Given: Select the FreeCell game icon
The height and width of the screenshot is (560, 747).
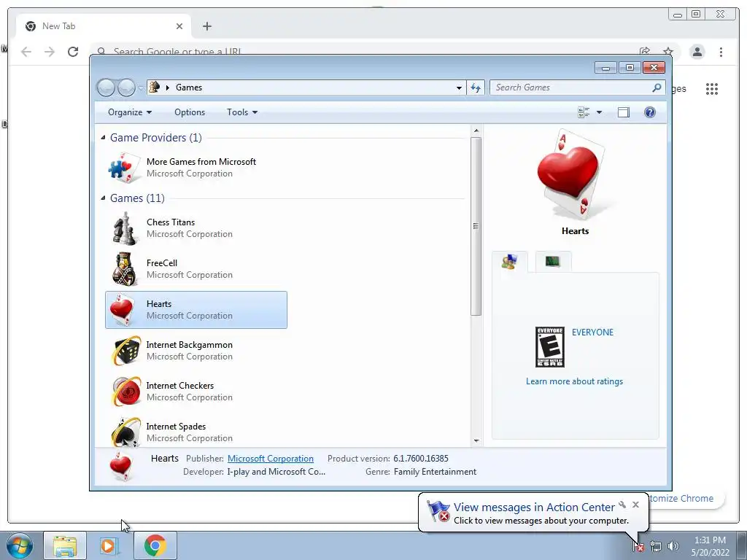Looking at the screenshot, I should click(125, 269).
